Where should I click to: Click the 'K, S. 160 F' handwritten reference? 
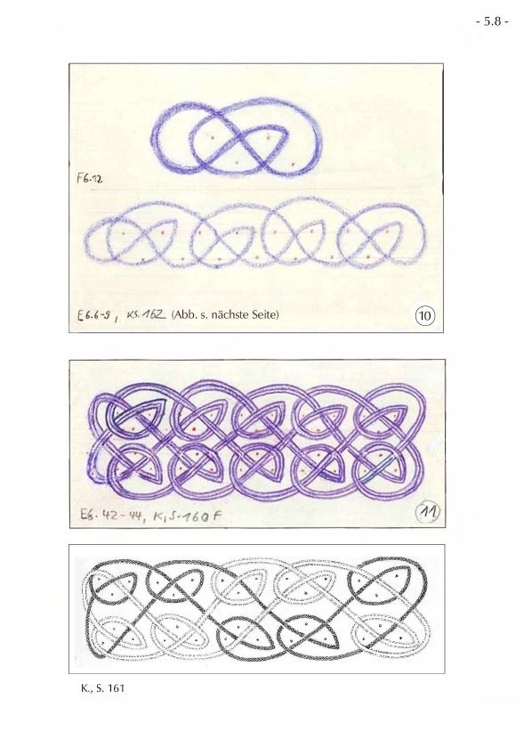tap(188, 516)
